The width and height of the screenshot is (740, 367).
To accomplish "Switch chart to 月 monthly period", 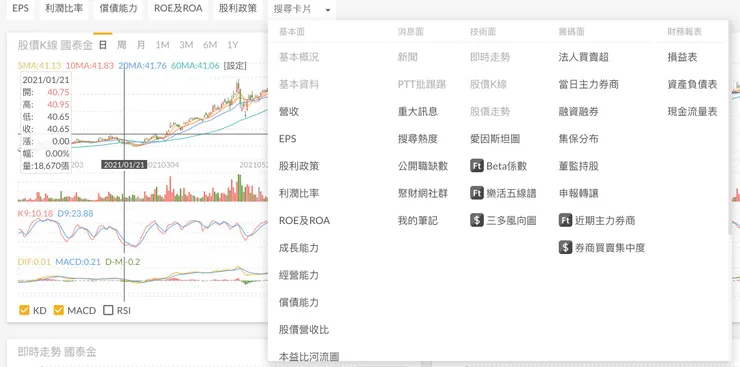I will (141, 45).
